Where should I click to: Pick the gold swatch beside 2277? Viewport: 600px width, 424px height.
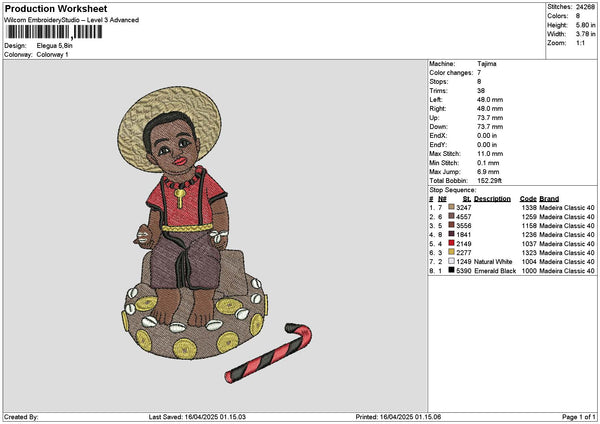pos(452,252)
